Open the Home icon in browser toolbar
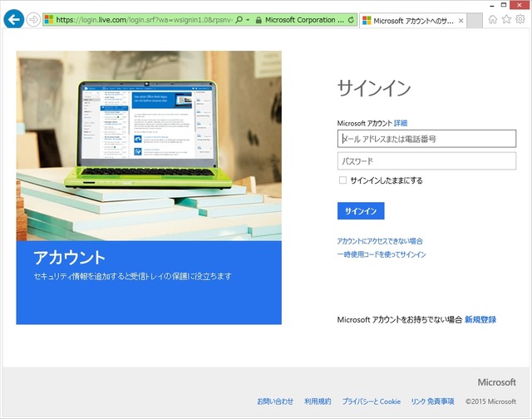The height and width of the screenshot is (419, 532). 493,19
